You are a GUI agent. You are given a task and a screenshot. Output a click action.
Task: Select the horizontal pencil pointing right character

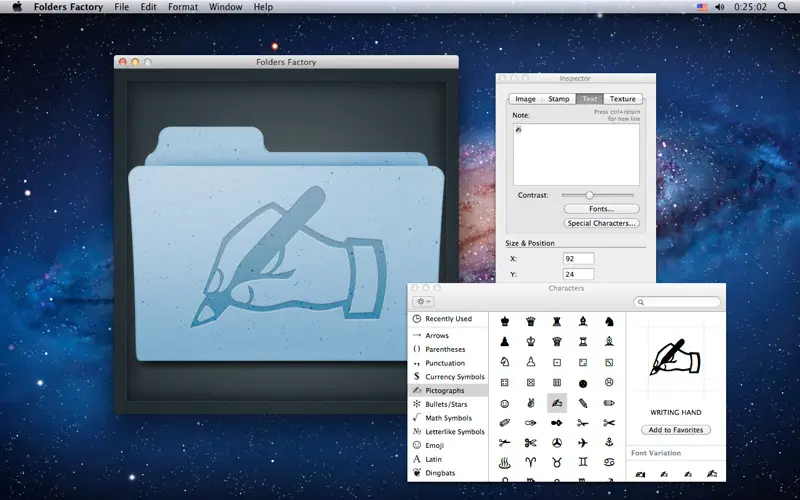click(x=609, y=403)
